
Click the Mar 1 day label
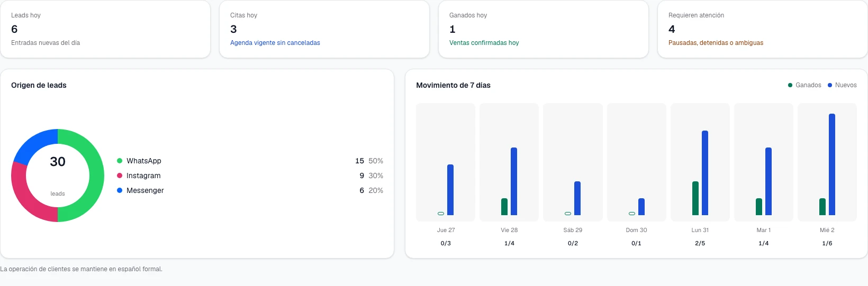pos(763,230)
